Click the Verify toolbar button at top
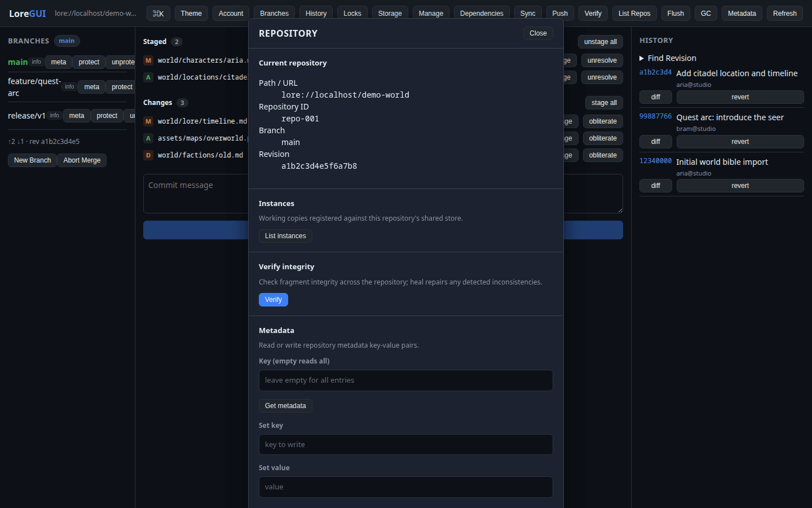The height and width of the screenshot is (508, 812). [x=593, y=14]
